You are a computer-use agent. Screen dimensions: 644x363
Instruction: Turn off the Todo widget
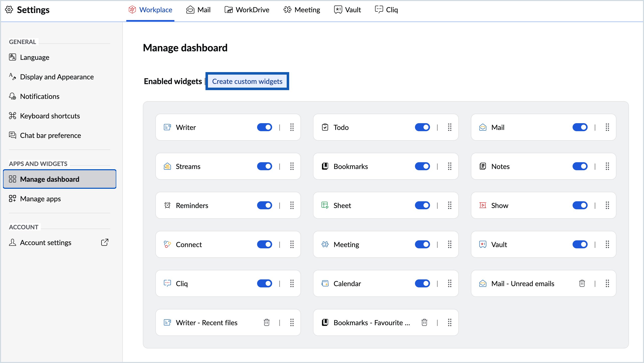tap(422, 127)
